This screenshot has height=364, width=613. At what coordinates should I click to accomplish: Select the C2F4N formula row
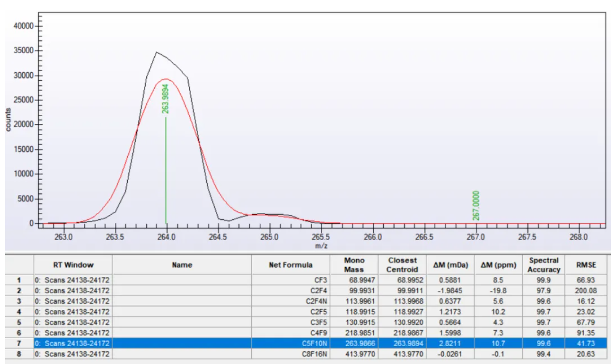click(x=320, y=301)
